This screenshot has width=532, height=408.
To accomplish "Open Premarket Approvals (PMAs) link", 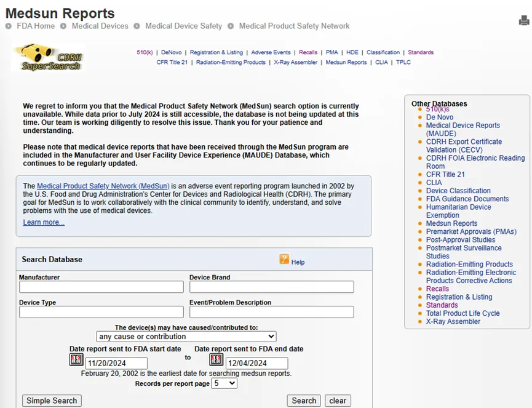I will click(471, 231).
